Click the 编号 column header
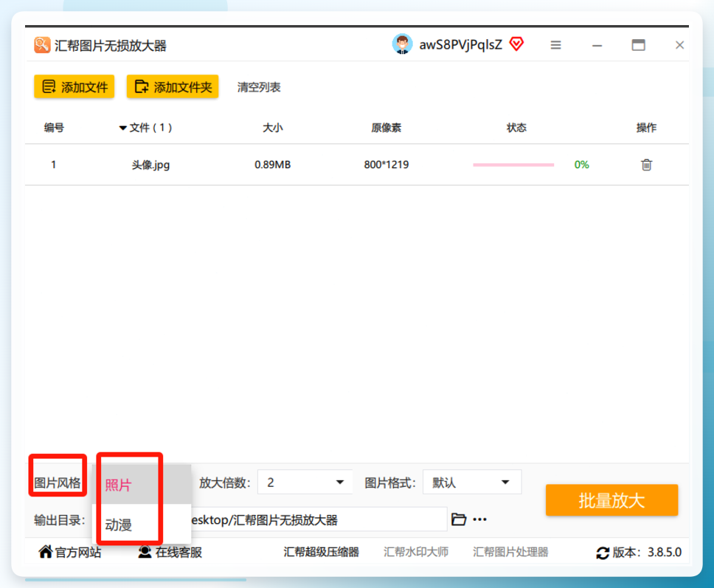This screenshot has width=714, height=588. (x=54, y=128)
